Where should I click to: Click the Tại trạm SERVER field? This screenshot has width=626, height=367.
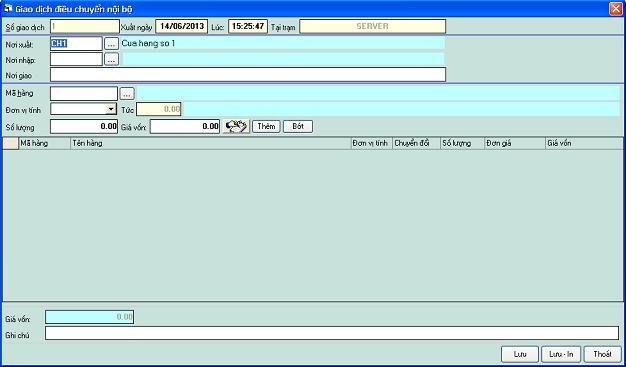[x=372, y=27]
